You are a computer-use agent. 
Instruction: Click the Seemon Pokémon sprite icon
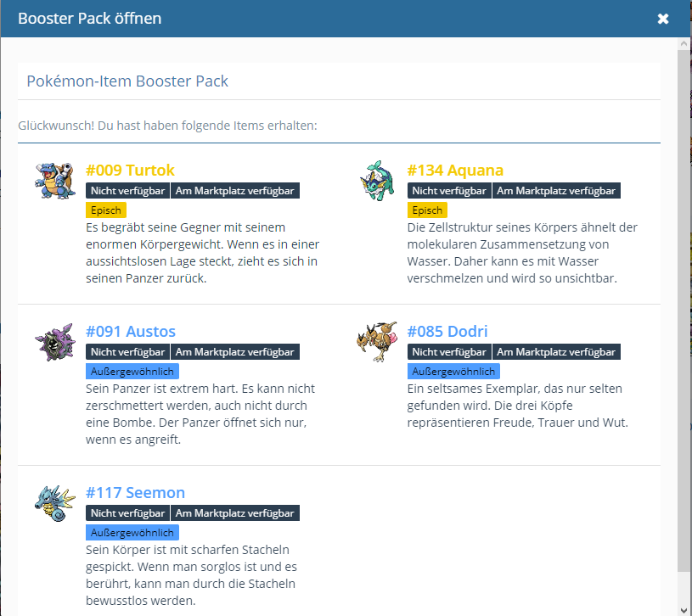55,504
